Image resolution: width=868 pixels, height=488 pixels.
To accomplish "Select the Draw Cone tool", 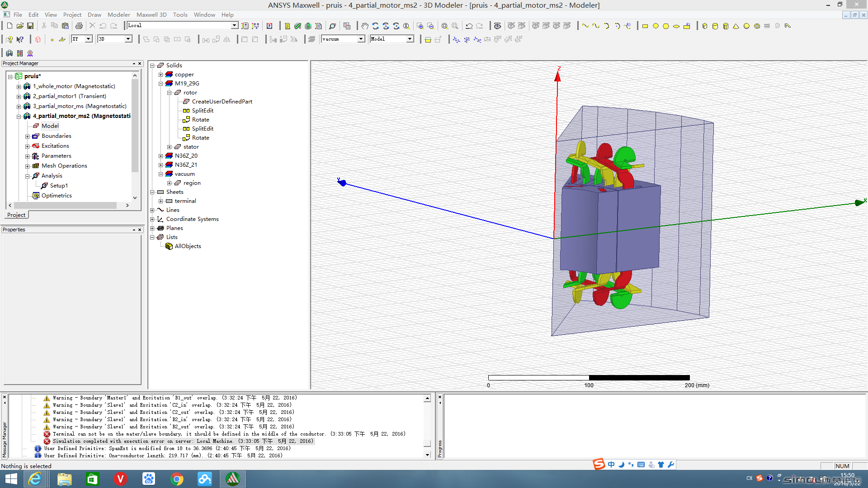I will pyautogui.click(x=736, y=26).
